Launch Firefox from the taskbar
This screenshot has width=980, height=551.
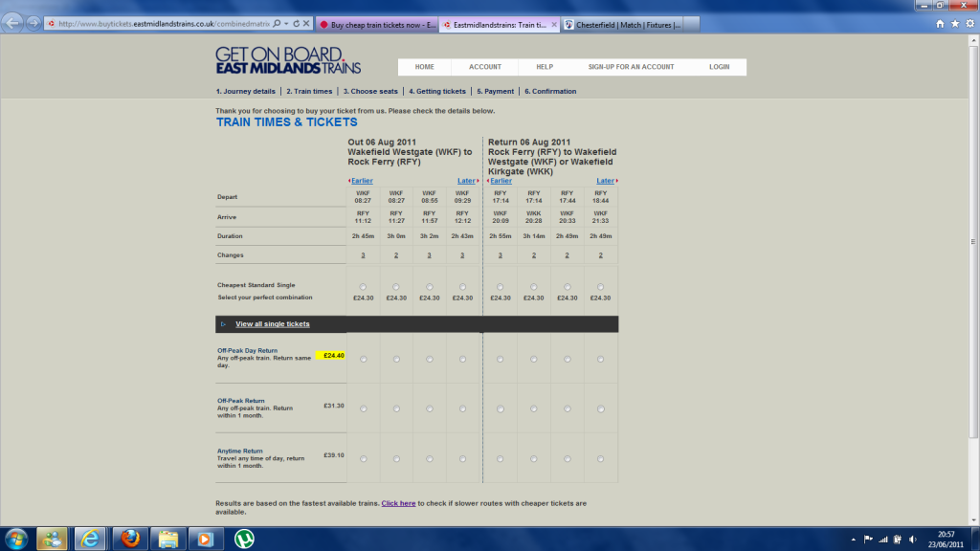pyautogui.click(x=130, y=539)
